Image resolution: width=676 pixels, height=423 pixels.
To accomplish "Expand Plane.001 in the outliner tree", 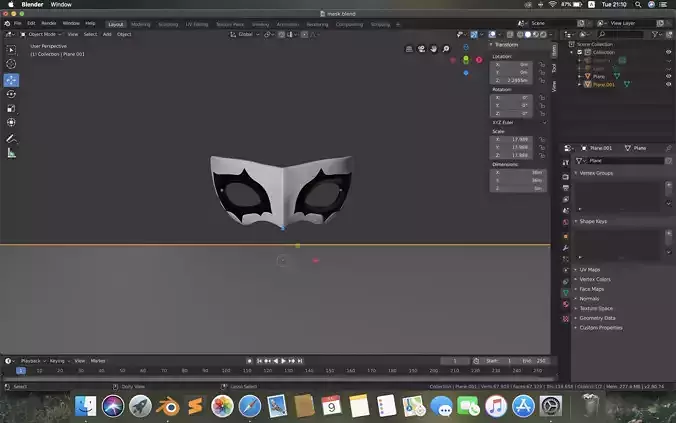I will [x=579, y=85].
